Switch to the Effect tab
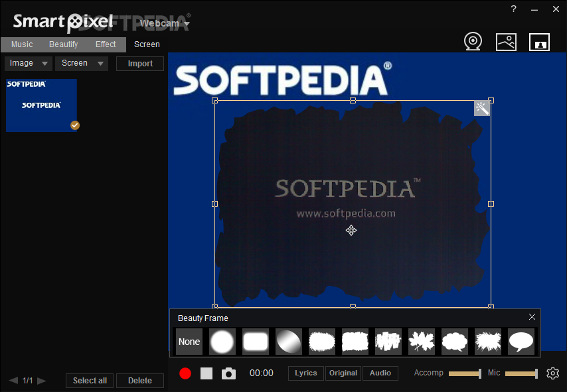The image size is (567, 392). [x=106, y=44]
